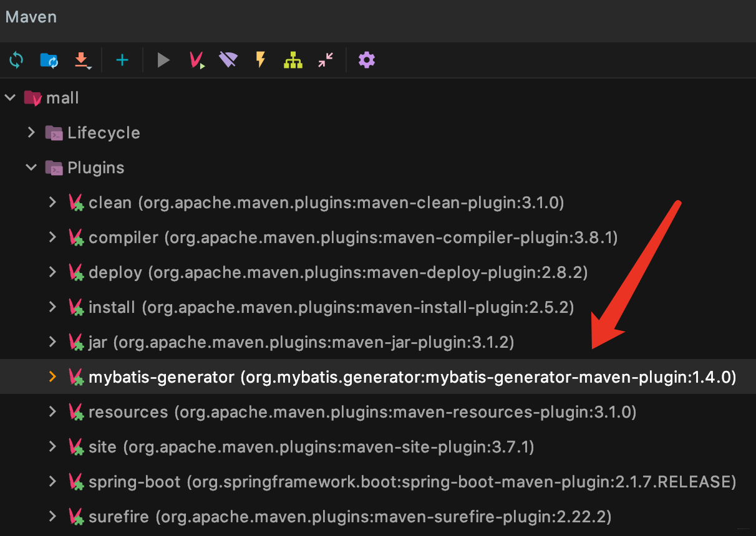Click the mybatis-generator plugin icon

(76, 376)
